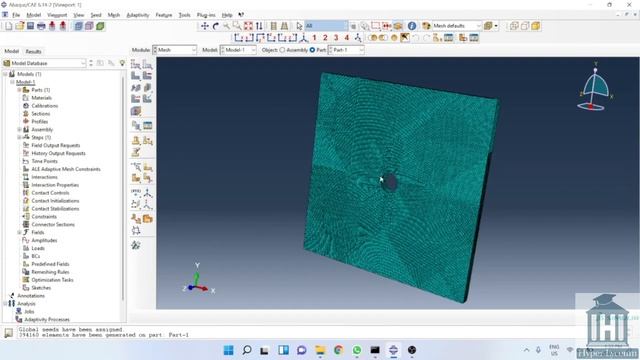This screenshot has width=640, height=360.
Task: Open Chrome from the taskbar
Action: click(x=338, y=350)
